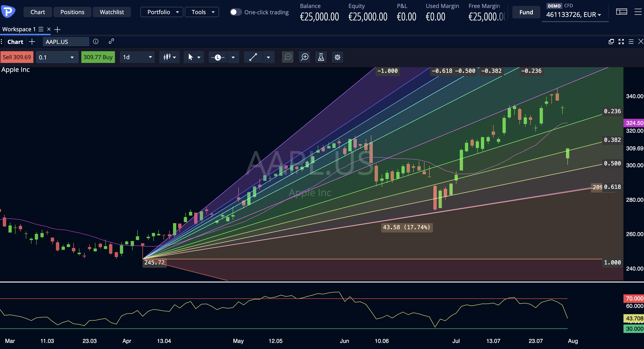The height and width of the screenshot is (349, 644).
Task: Click the -0.236 Fibonacci level label
Action: point(531,71)
